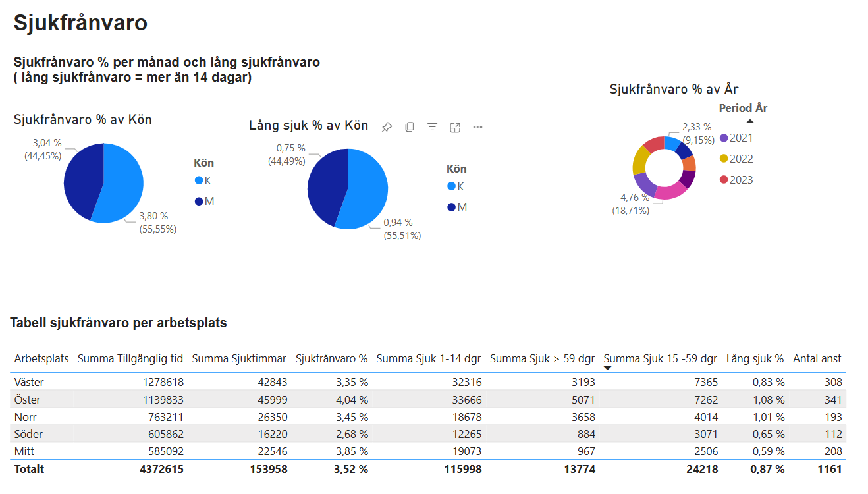Open More options ellipsis on Lång sjuk visual

478,127
